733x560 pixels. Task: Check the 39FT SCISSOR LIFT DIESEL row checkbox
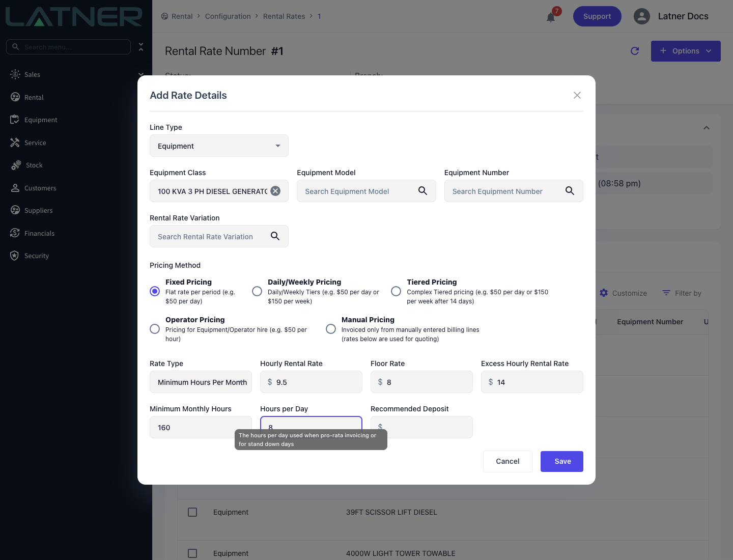(192, 512)
